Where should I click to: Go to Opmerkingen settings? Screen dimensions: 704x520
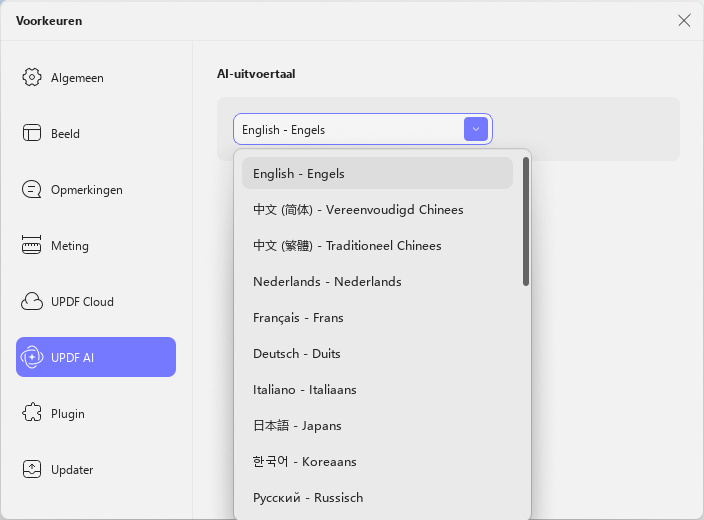[x=96, y=189]
